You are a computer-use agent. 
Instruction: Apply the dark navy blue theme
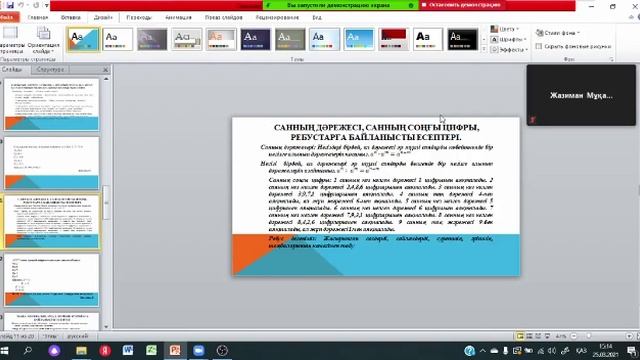[256, 39]
